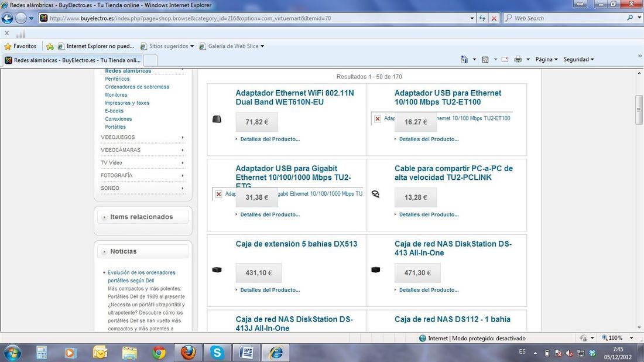Click the Refresh icon beside address bar
The image size is (644, 362).
[482, 18]
